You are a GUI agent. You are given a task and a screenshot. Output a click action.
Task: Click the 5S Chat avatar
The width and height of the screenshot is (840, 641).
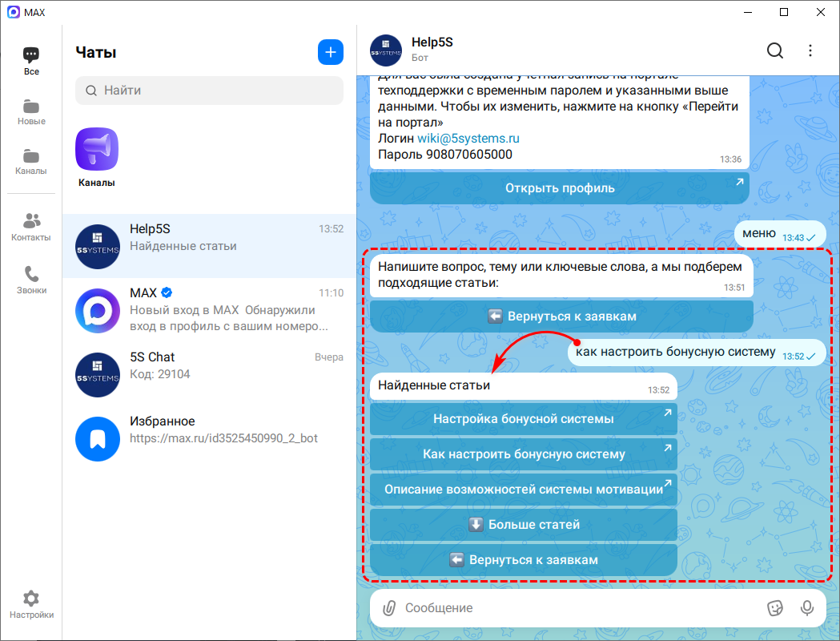[x=98, y=375]
